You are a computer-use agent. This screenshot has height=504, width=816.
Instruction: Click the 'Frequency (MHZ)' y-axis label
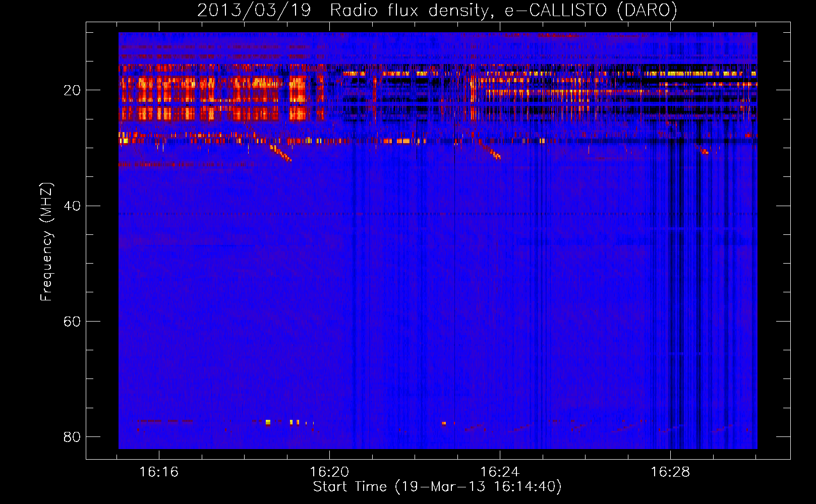(x=46, y=242)
